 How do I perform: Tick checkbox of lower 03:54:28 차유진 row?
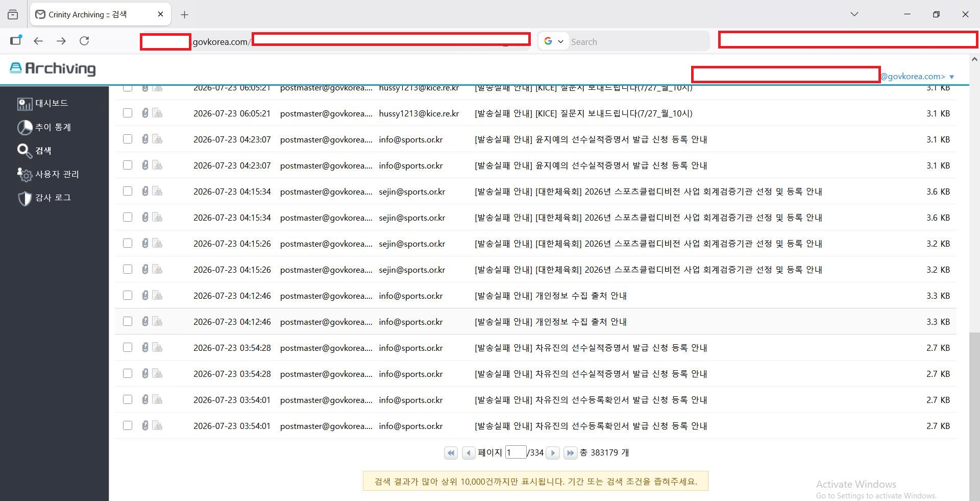point(128,373)
